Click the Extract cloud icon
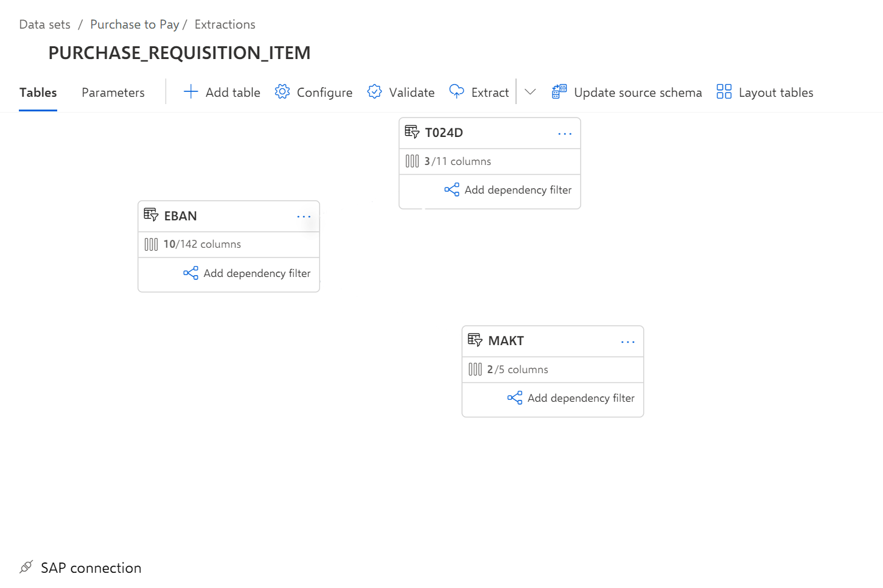883x588 pixels. click(x=456, y=92)
